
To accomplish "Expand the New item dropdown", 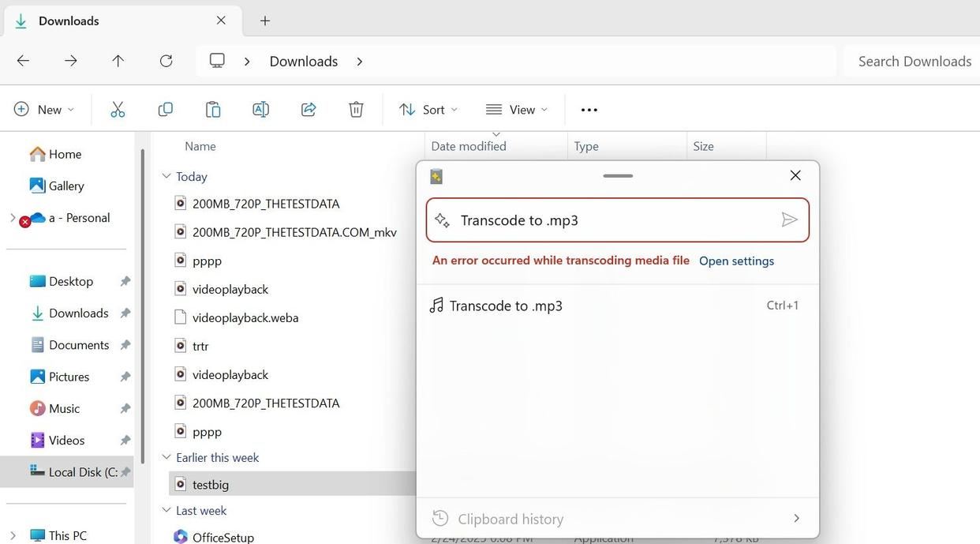I will [x=44, y=110].
